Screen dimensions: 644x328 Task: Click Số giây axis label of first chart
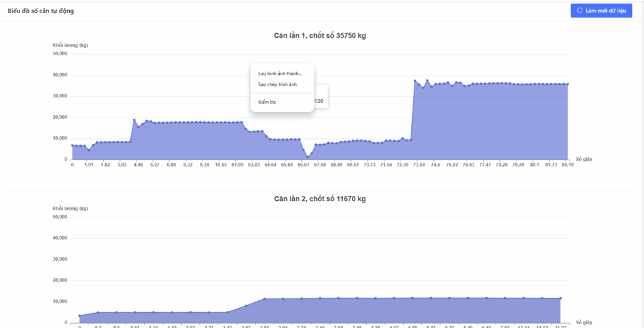pyautogui.click(x=584, y=159)
